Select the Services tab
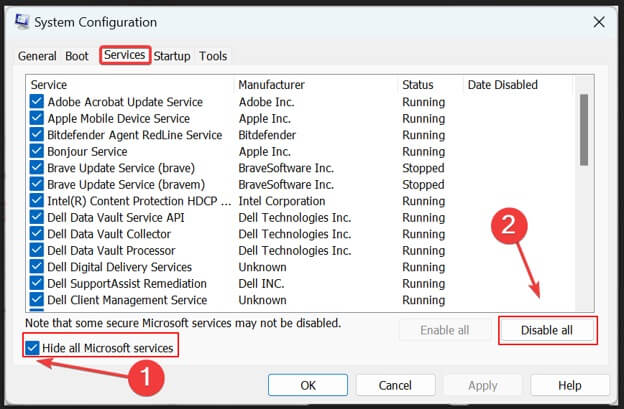This screenshot has width=624, height=409. [125, 55]
